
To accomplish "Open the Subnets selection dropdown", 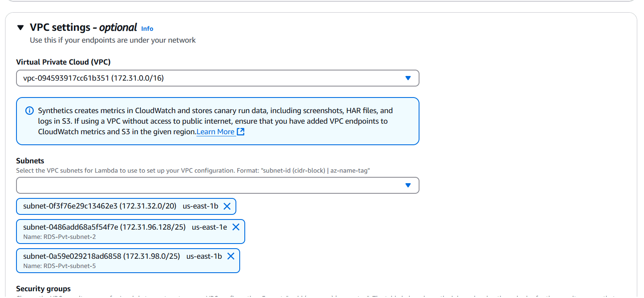I will click(218, 185).
